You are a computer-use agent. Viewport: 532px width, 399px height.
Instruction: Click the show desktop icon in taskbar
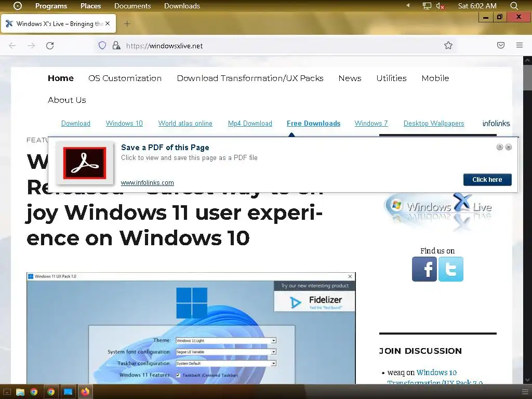click(7, 392)
